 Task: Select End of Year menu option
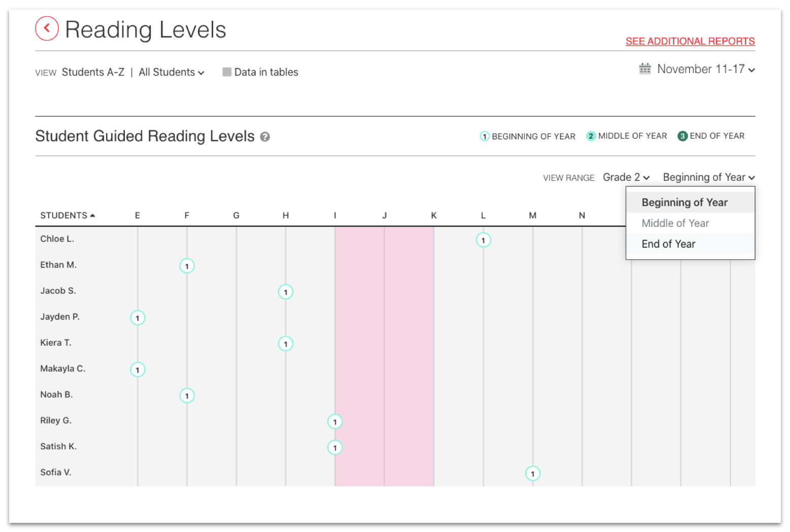[x=668, y=244]
